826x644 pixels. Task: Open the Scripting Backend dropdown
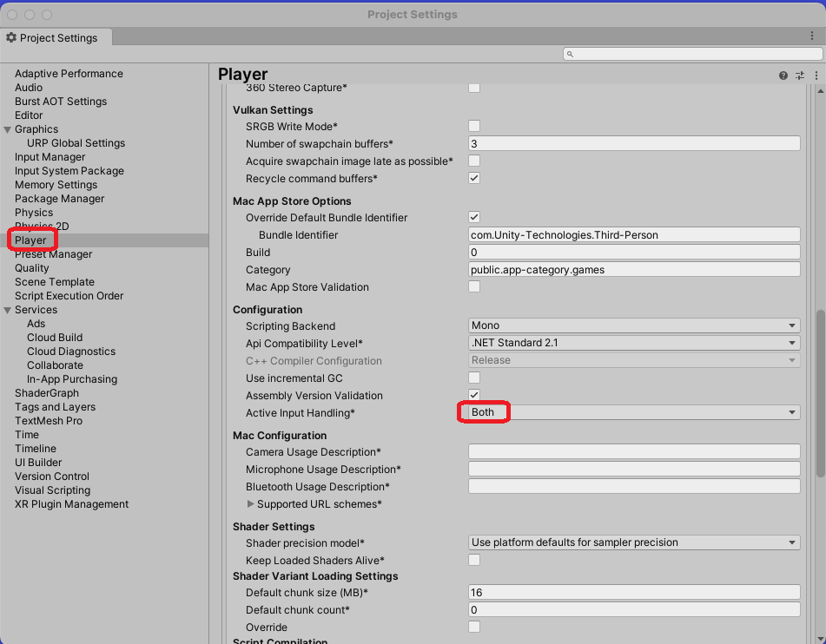click(634, 326)
